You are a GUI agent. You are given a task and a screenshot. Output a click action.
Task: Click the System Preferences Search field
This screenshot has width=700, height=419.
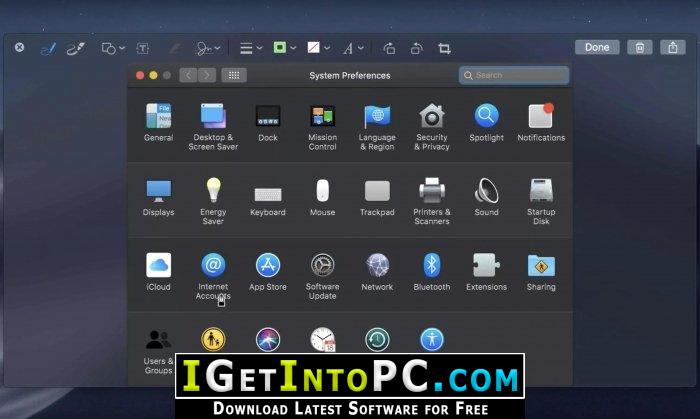pos(514,75)
